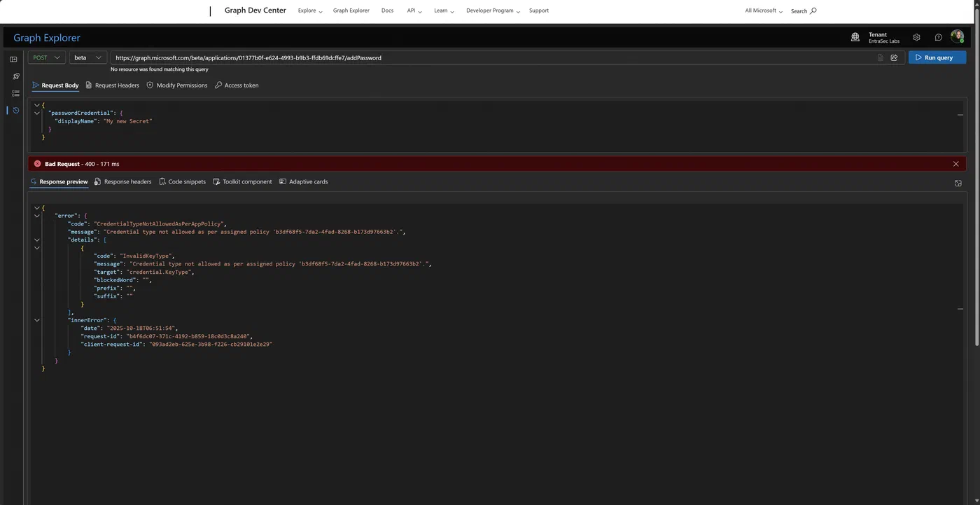Dismiss the Bad Request error banner

pyautogui.click(x=955, y=164)
